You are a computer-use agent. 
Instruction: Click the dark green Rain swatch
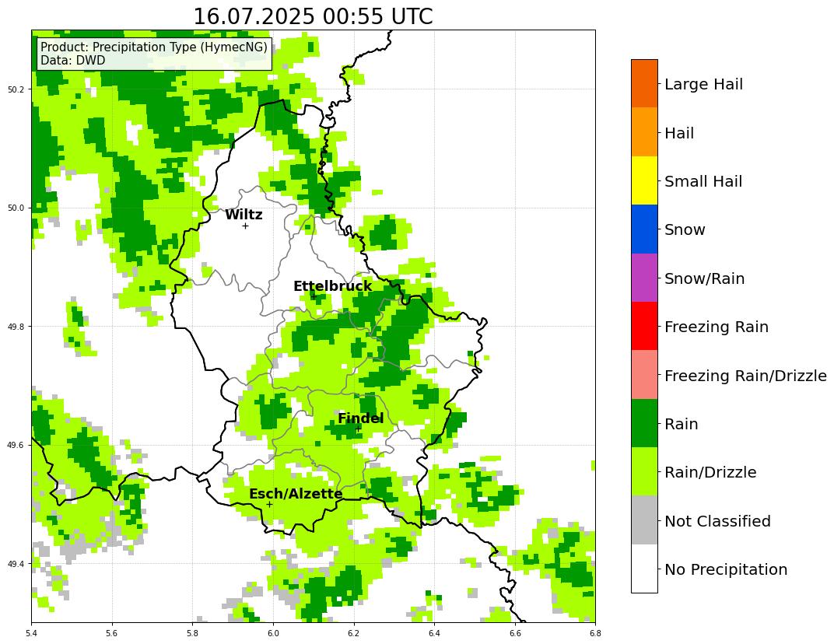pyautogui.click(x=644, y=423)
